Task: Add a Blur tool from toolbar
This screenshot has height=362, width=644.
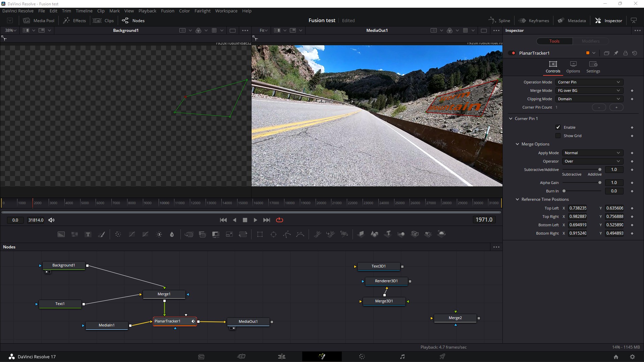Action: [172, 234]
